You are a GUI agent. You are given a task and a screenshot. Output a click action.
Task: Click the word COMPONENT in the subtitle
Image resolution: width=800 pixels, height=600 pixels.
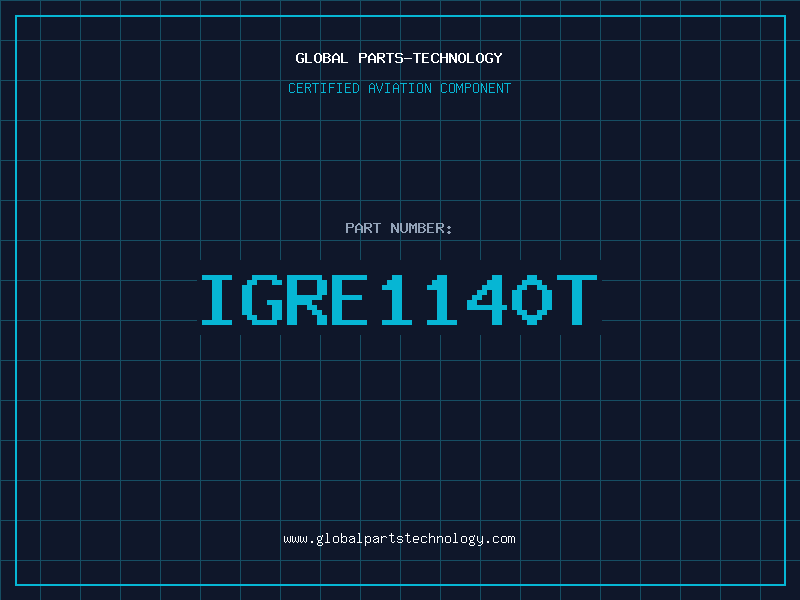pos(476,88)
